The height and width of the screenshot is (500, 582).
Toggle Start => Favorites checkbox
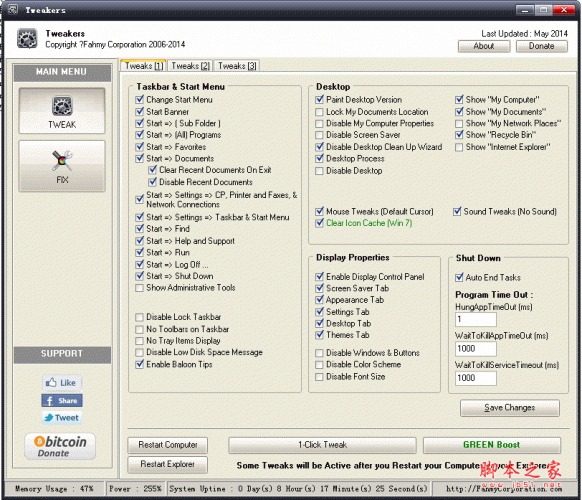coord(140,147)
